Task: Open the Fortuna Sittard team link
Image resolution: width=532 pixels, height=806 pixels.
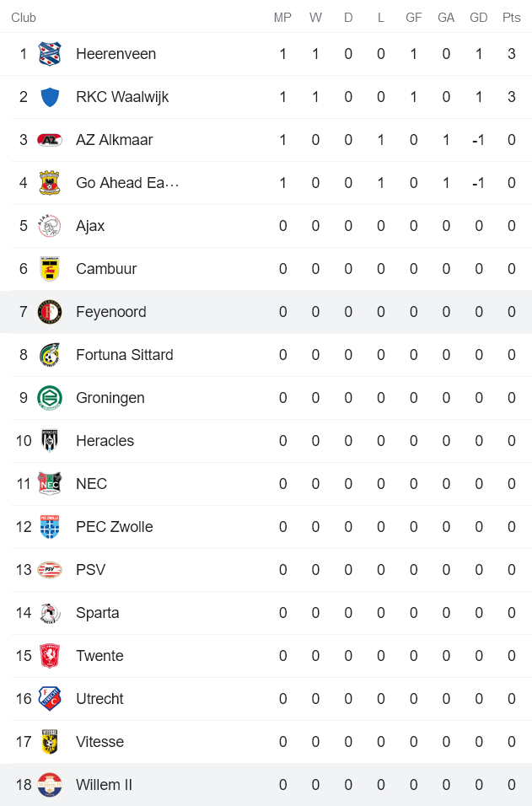Action: [x=124, y=354]
